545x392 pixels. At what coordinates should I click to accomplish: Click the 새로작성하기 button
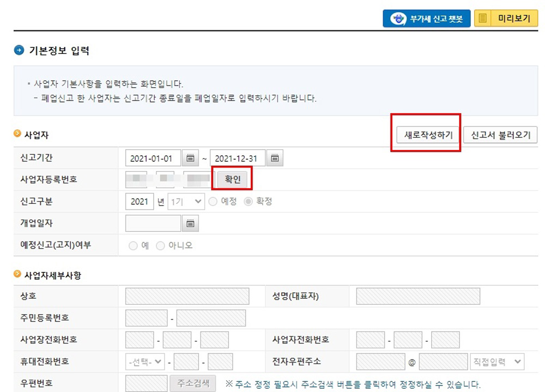coord(428,135)
